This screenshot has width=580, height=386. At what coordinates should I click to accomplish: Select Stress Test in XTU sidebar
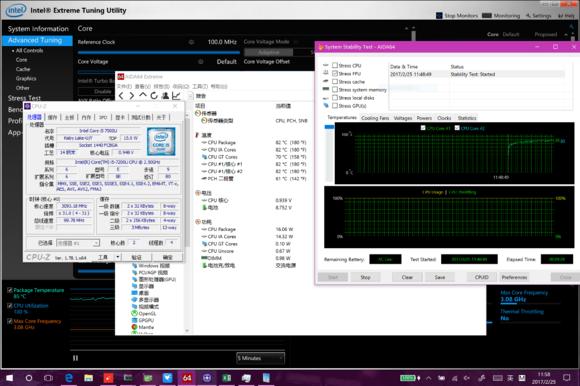coord(24,98)
